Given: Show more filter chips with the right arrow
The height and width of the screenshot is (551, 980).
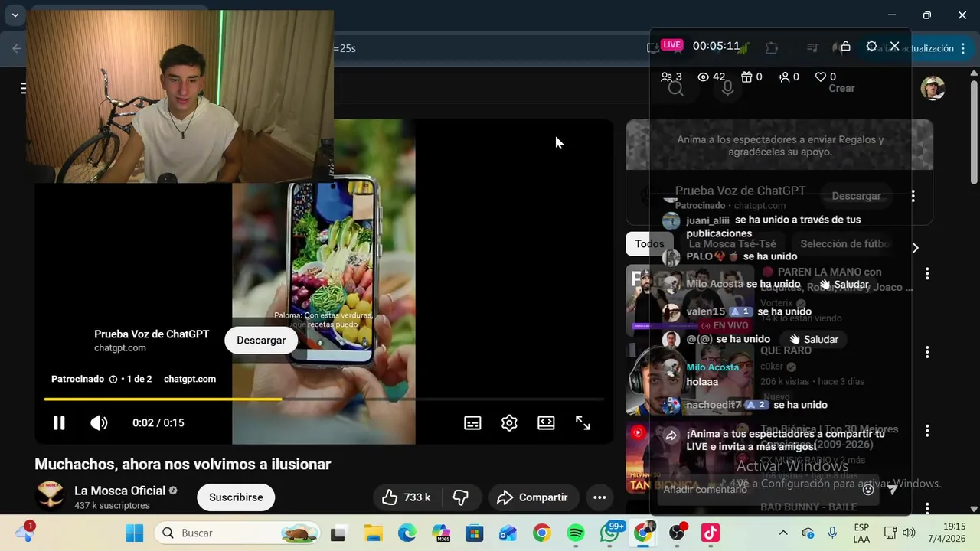Looking at the screenshot, I should 915,248.
